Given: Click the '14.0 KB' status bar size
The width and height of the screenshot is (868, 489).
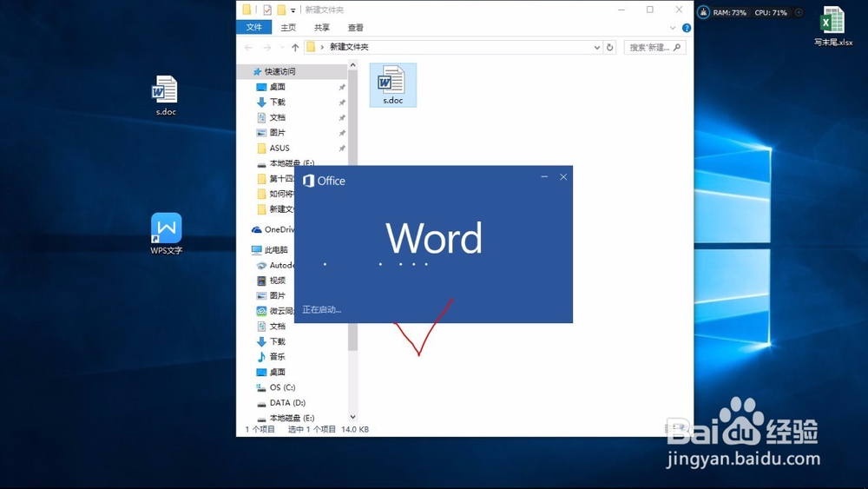Looking at the screenshot, I should [x=355, y=429].
